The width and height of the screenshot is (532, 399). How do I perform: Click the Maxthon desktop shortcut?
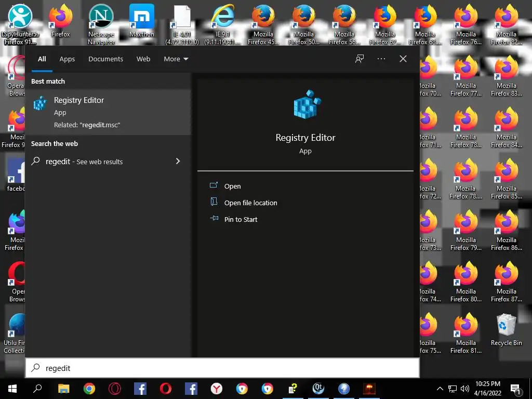coord(141,21)
